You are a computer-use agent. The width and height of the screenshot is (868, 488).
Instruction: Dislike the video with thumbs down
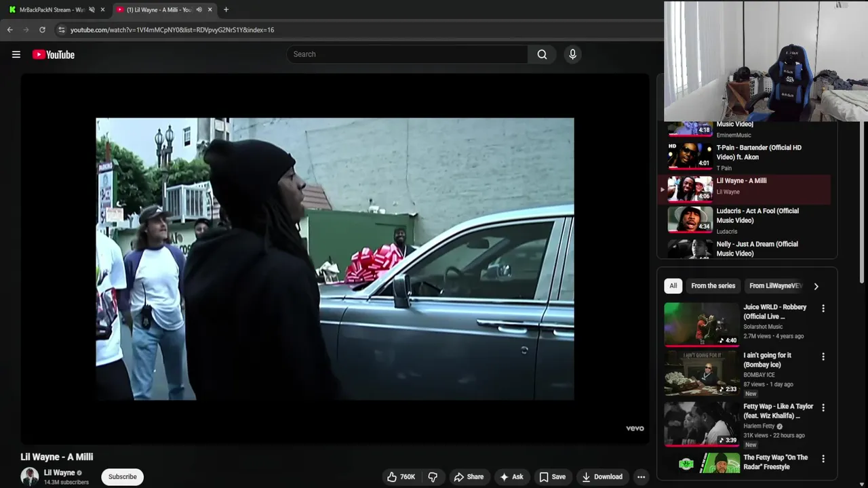[433, 476]
